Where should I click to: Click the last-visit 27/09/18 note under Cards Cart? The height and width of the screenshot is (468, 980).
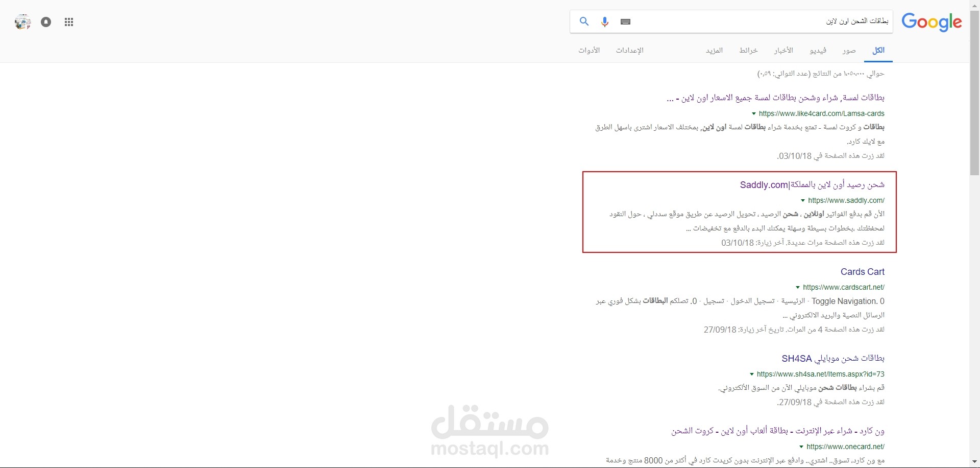click(x=794, y=330)
